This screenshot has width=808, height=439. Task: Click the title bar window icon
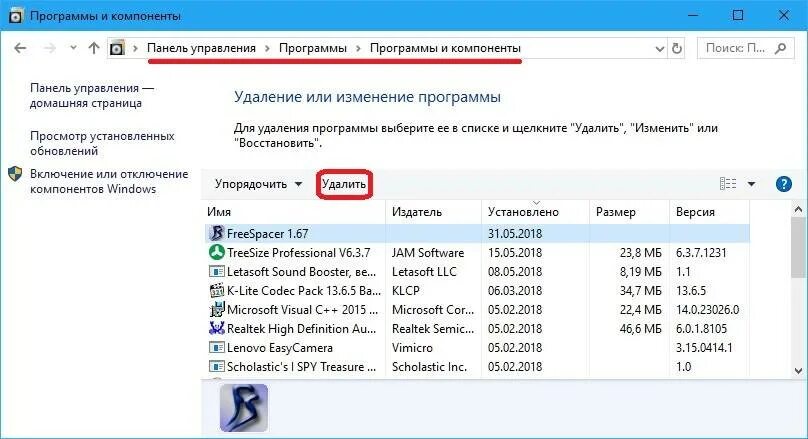(x=15, y=15)
